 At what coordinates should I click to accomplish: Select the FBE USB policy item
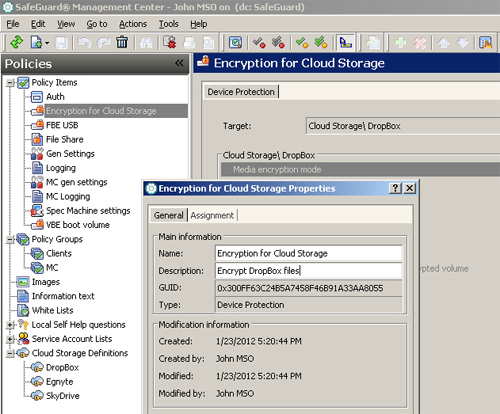pyautogui.click(x=62, y=125)
